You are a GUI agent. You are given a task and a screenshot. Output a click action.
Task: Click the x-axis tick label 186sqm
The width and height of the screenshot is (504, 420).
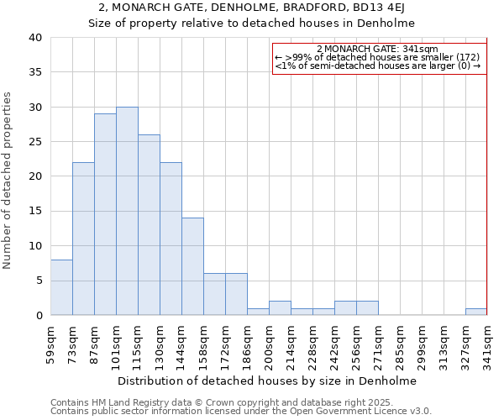(x=247, y=348)
